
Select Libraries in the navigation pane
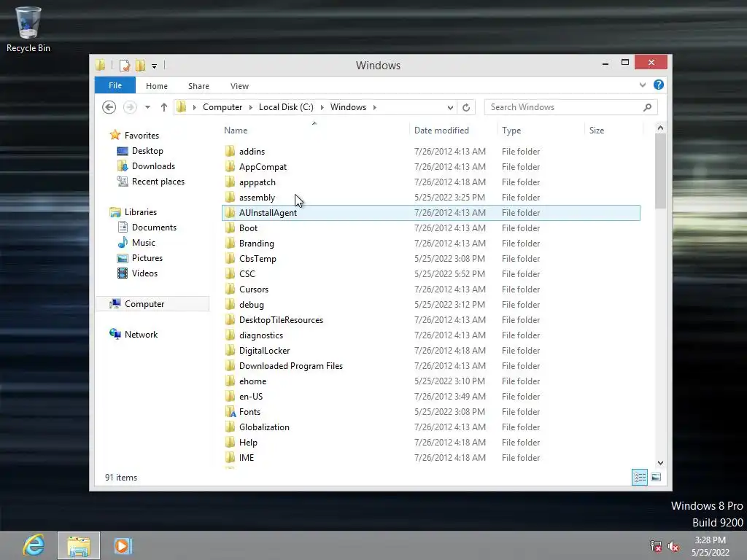tap(141, 212)
